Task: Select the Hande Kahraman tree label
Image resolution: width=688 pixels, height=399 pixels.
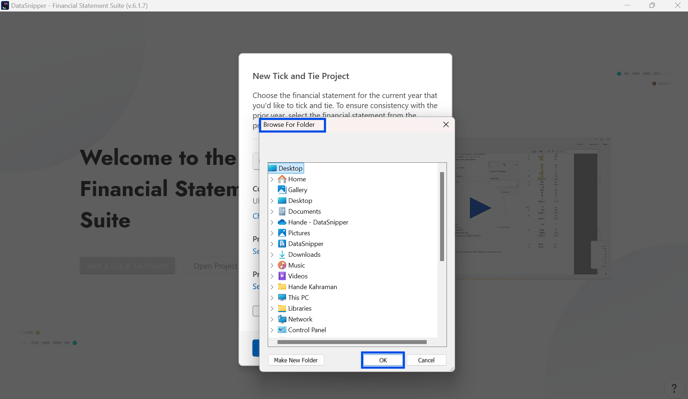Action: point(312,287)
